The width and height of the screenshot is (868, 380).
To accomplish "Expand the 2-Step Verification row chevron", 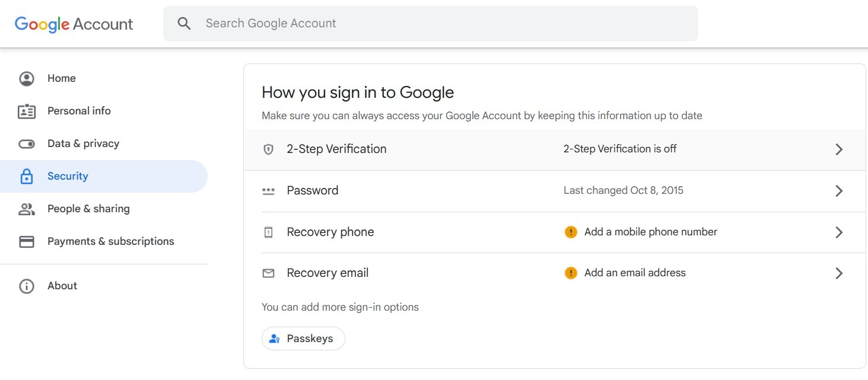I will [x=839, y=149].
